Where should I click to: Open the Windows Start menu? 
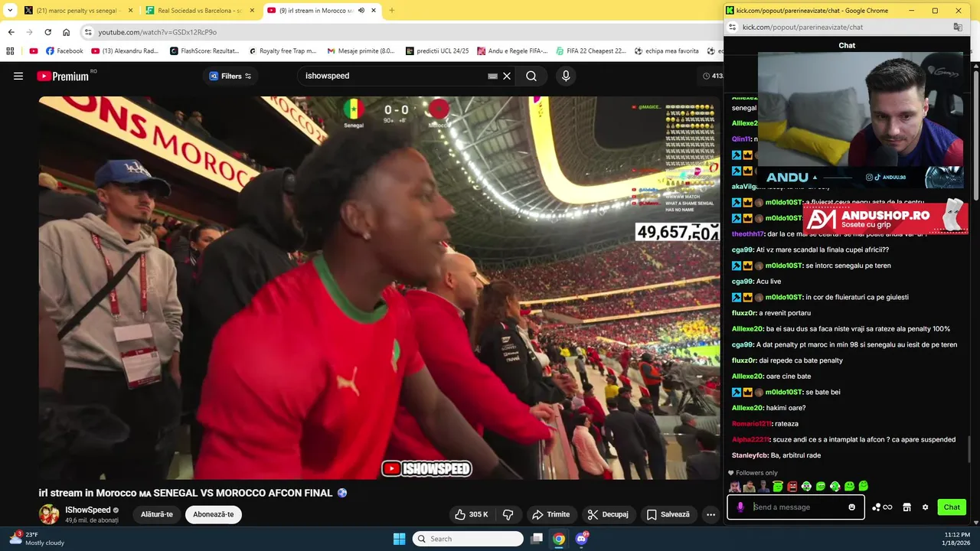[399, 539]
